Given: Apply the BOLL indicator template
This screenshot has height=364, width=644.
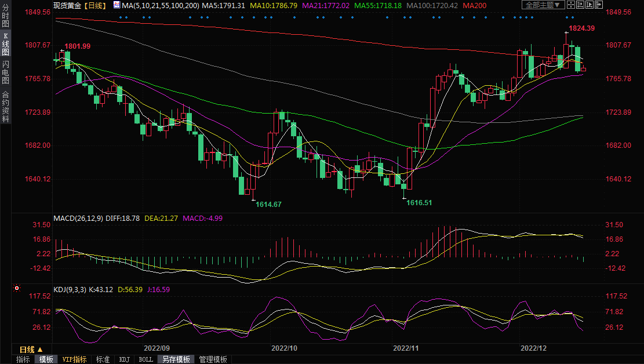Looking at the screenshot, I should [x=146, y=359].
